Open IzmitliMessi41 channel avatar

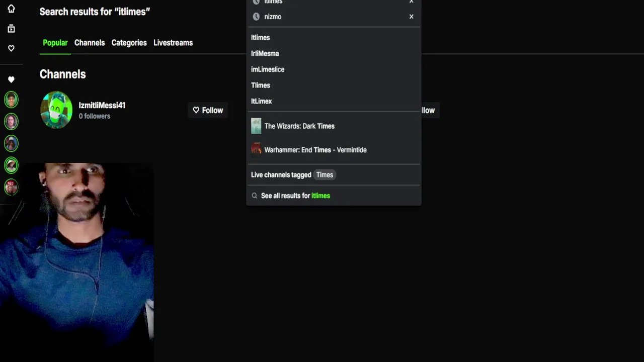click(56, 110)
